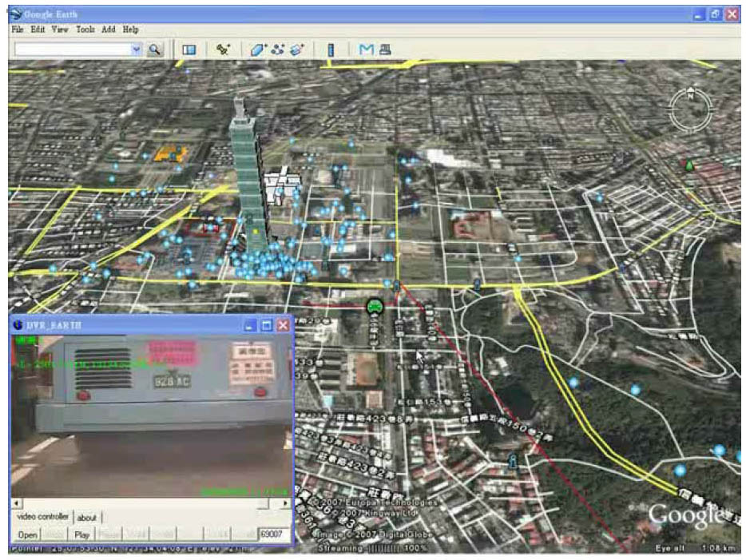Switch to the about tab
The width and height of the screenshot is (746, 560).
coord(86,518)
